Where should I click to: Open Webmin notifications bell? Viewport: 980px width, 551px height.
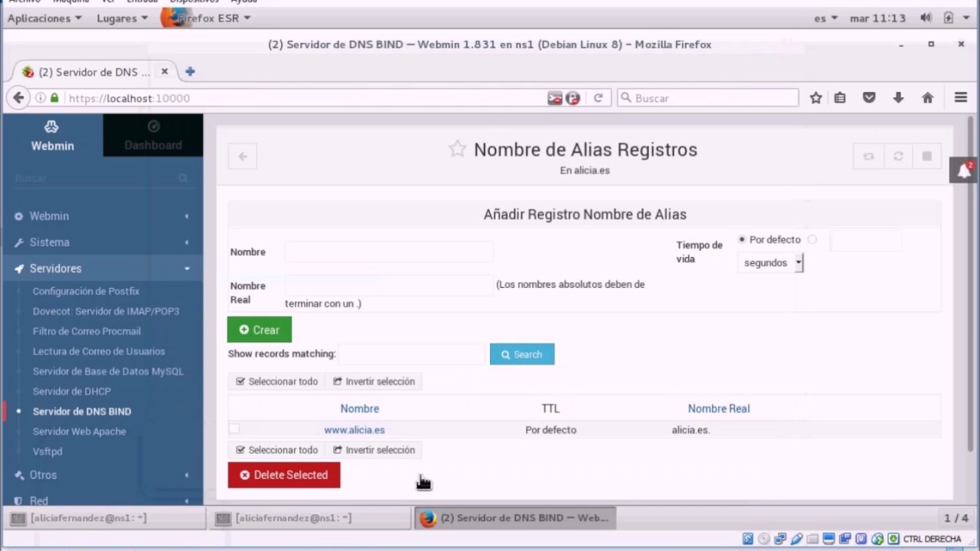coord(963,171)
